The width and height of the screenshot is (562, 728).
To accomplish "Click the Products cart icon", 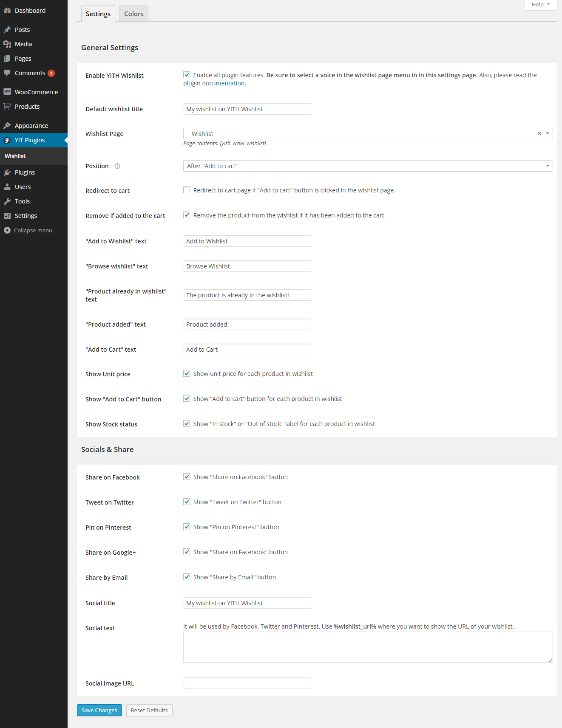I will (x=7, y=107).
